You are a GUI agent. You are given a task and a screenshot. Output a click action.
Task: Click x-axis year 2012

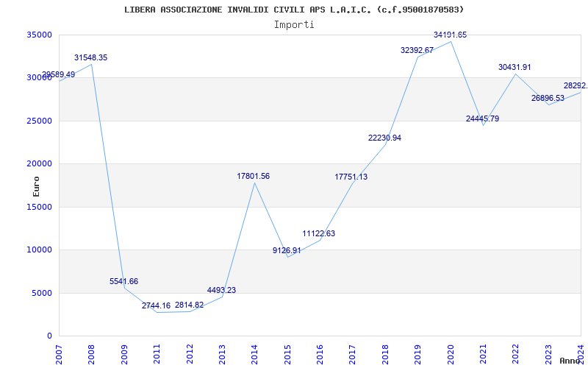[x=190, y=355]
